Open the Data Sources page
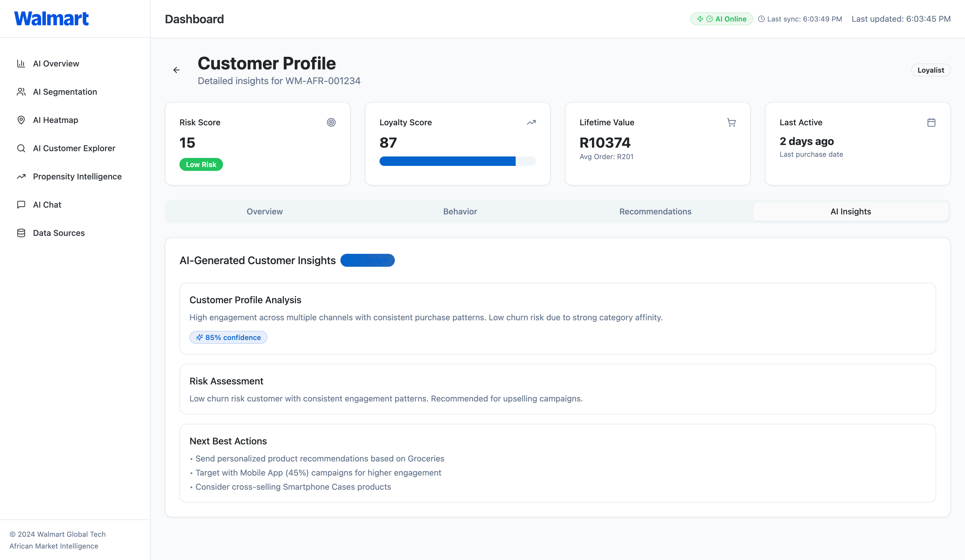Image resolution: width=965 pixels, height=560 pixels. [x=75, y=233]
